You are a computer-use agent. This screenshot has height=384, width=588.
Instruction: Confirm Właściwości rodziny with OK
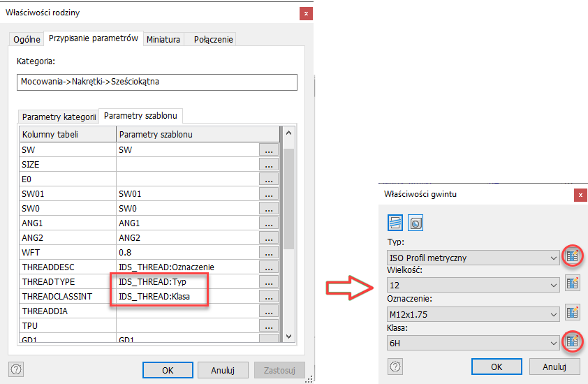[168, 370]
